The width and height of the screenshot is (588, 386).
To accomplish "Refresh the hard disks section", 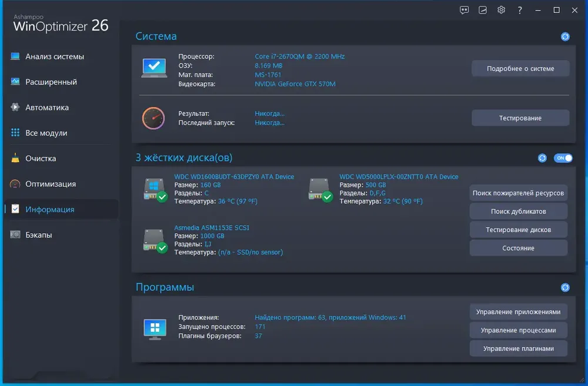I will click(x=542, y=158).
